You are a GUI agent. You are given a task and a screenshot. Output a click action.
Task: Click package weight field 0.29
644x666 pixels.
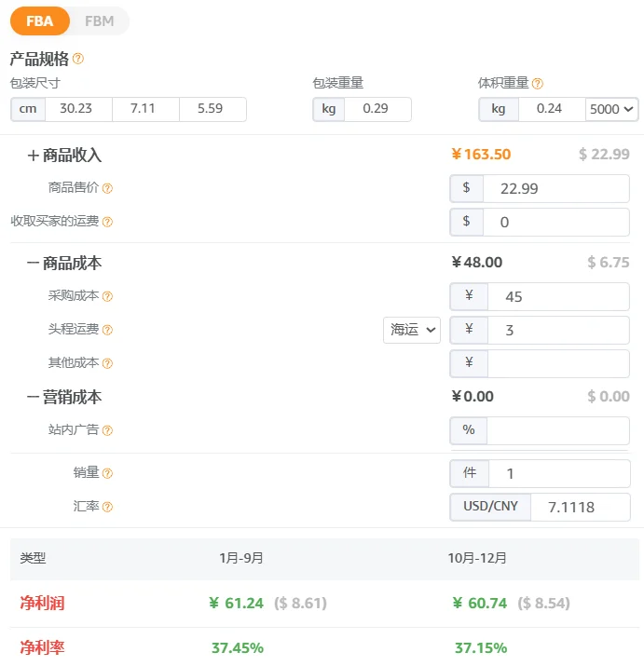[377, 109]
